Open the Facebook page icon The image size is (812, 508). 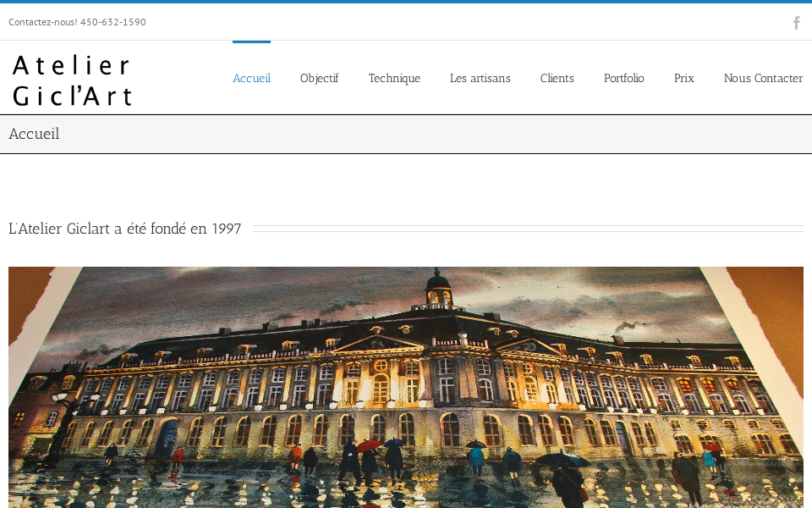coord(796,23)
